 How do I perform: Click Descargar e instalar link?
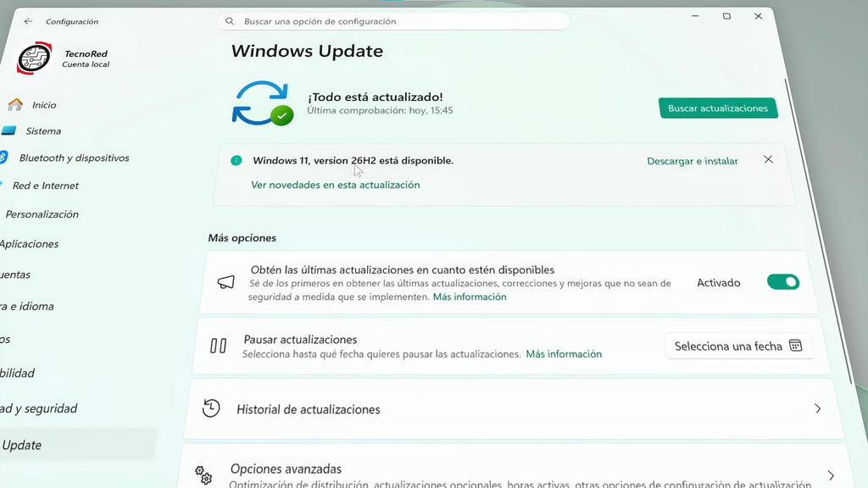point(693,161)
